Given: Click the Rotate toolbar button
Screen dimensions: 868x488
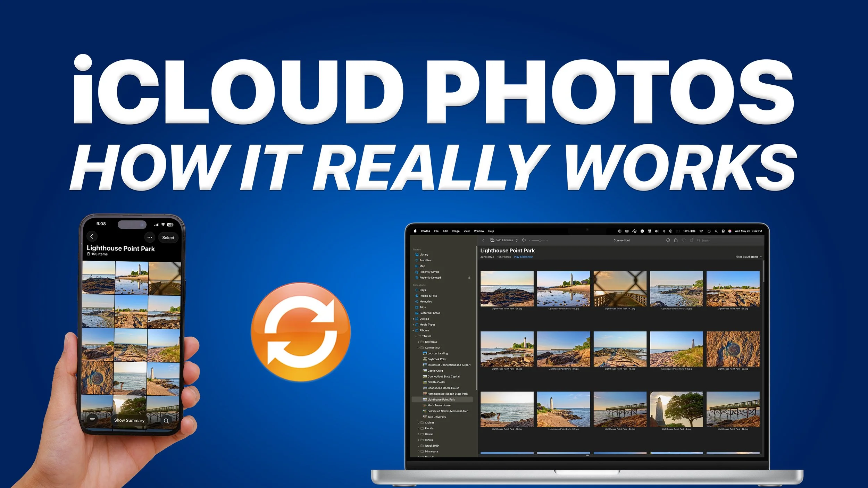Looking at the screenshot, I should coord(691,240).
